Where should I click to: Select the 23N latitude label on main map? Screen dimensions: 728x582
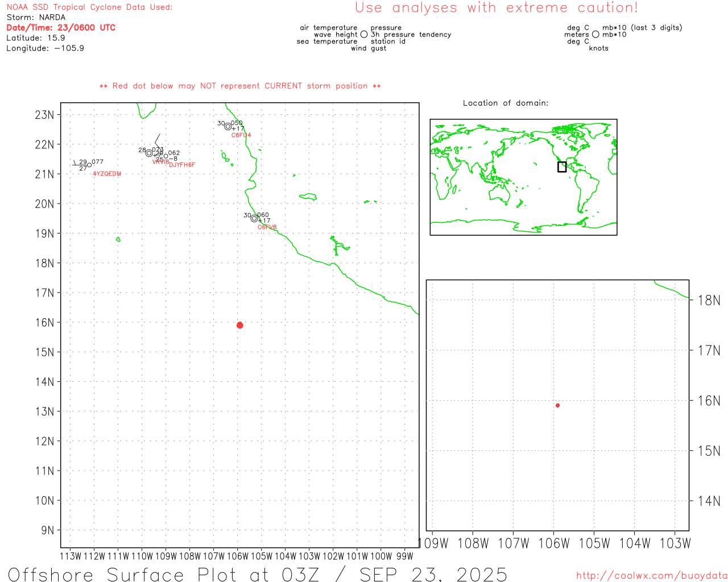point(44,115)
